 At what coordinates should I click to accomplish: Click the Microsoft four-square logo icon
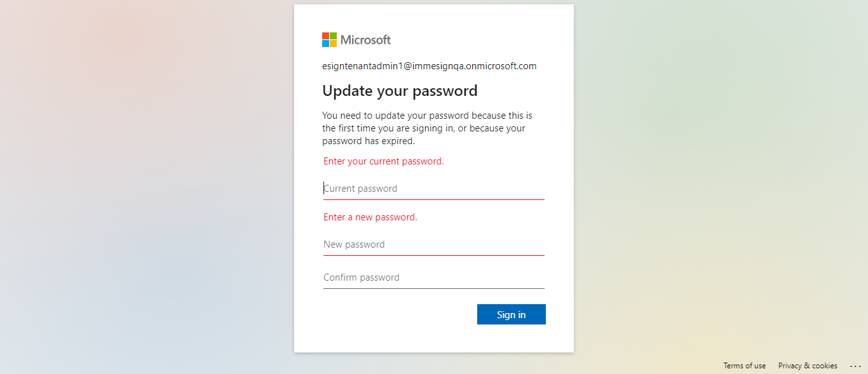[329, 40]
